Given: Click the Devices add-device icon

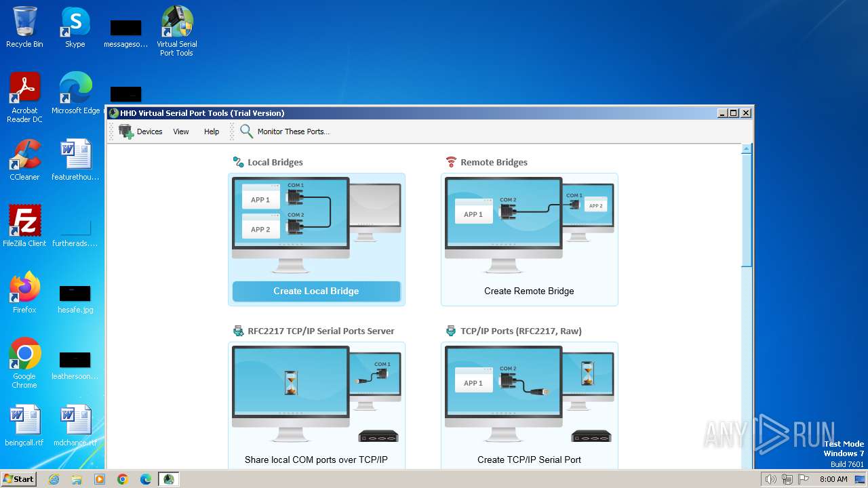Looking at the screenshot, I should pos(126,131).
